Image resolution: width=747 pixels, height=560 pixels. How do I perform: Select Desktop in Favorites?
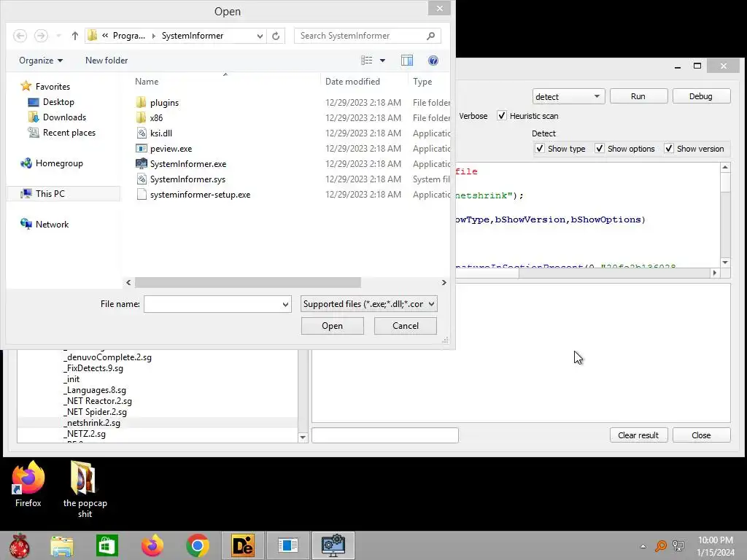[x=58, y=102]
